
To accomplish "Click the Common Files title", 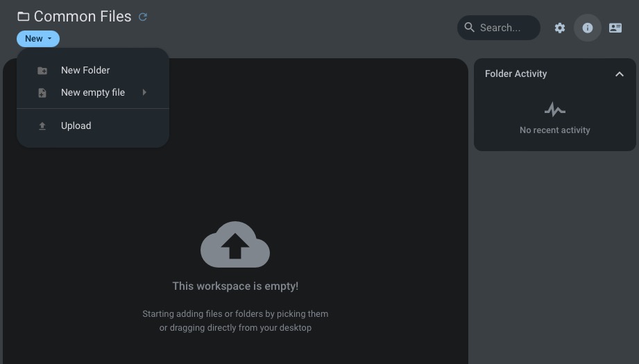I will tap(83, 16).
